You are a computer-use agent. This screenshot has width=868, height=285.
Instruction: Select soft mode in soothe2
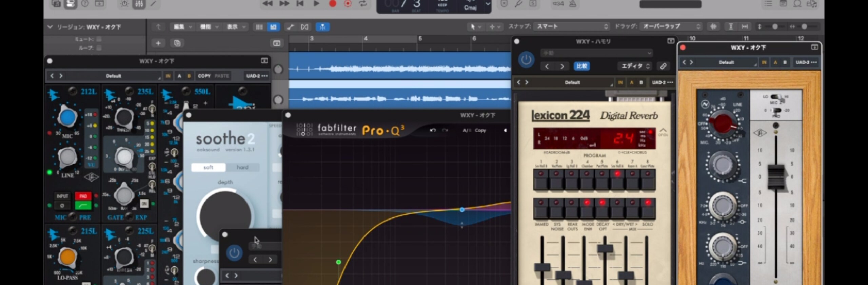(x=208, y=167)
